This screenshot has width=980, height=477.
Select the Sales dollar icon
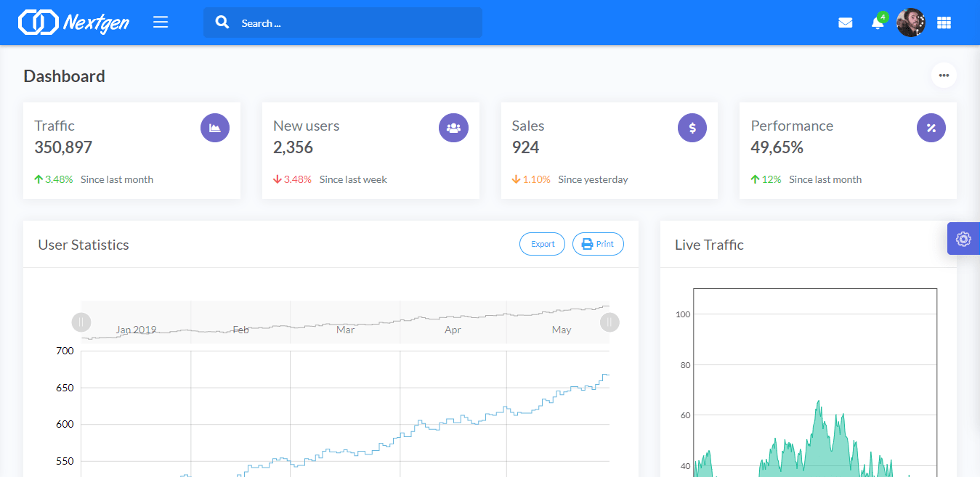[x=692, y=127]
